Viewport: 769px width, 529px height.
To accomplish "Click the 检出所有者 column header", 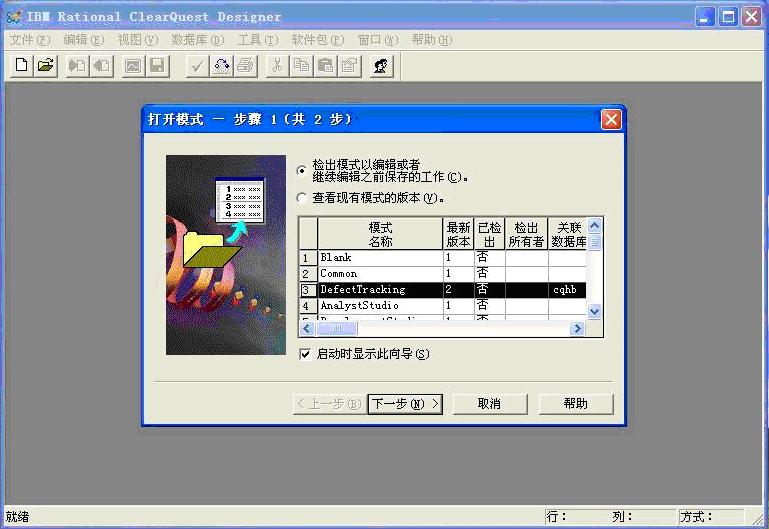I will [526, 234].
